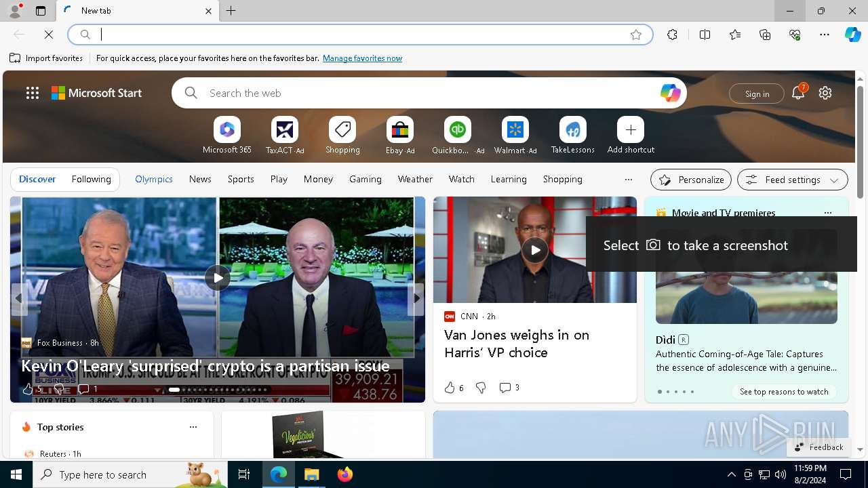Add this page to favorites star
This screenshot has width=868, height=488.
click(x=636, y=35)
